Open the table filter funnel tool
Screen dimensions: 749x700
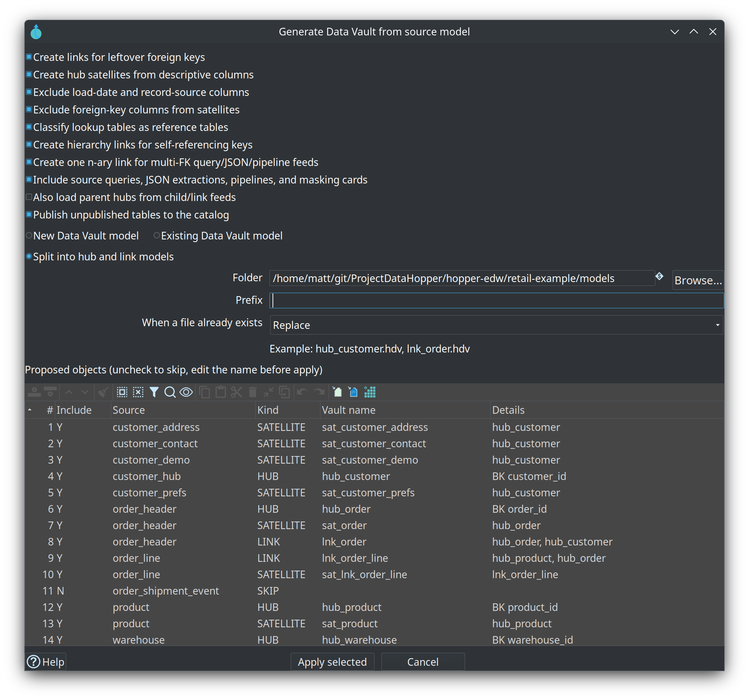point(154,392)
